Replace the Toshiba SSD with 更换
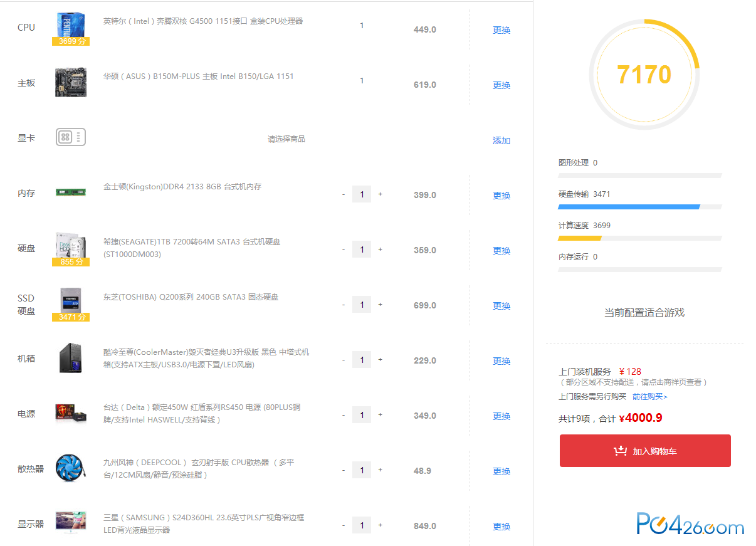The height and width of the screenshot is (546, 756). coord(501,306)
